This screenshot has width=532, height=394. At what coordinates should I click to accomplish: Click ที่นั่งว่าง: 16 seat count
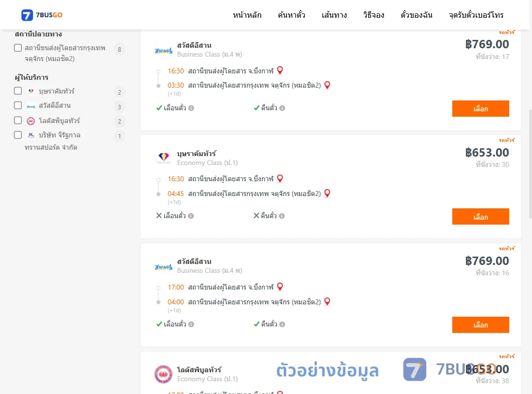[x=492, y=273]
